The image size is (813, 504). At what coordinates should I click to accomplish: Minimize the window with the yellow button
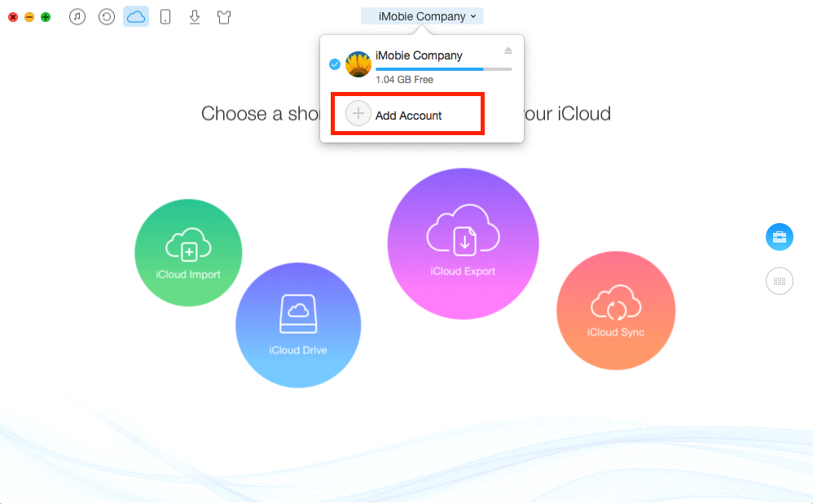coord(29,17)
